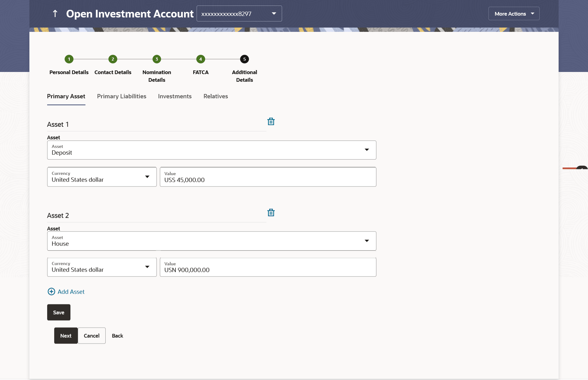
Task: Go to step 4 FATCA circle
Action: click(201, 59)
